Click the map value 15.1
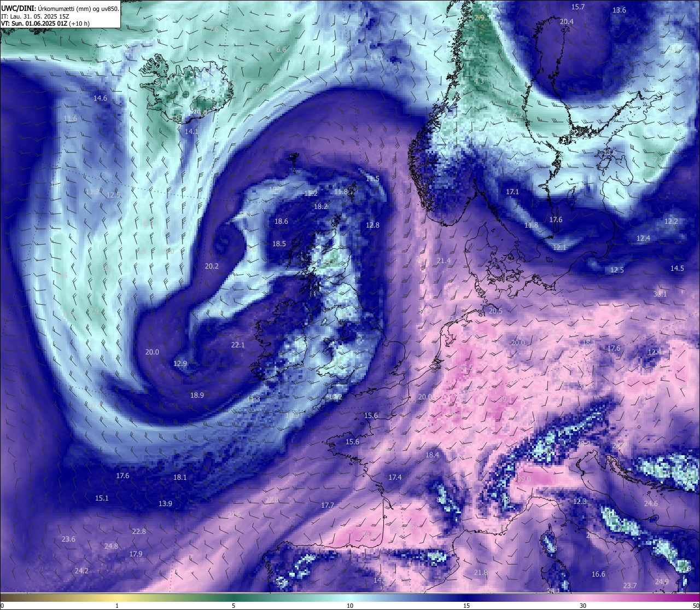This screenshot has width=700, height=610. pos(102,498)
